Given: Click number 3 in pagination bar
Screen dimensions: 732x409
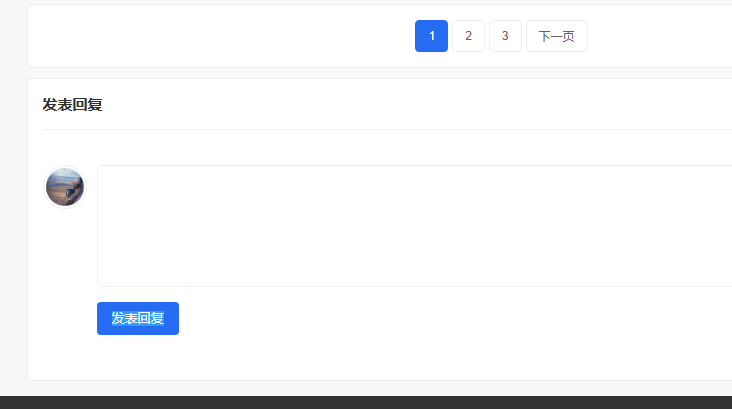Looking at the screenshot, I should (505, 36).
